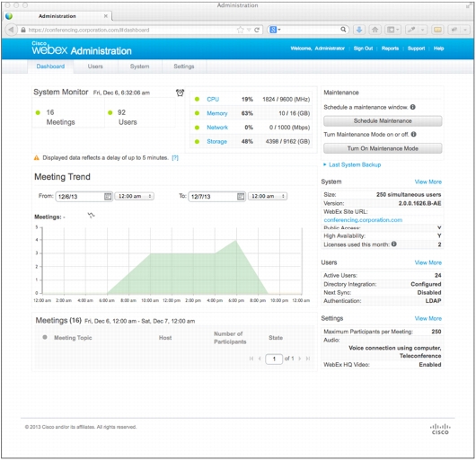Image resolution: width=476 pixels, height=461 pixels.
Task: Click Turn On Maintenance Mode button
Action: point(383,148)
